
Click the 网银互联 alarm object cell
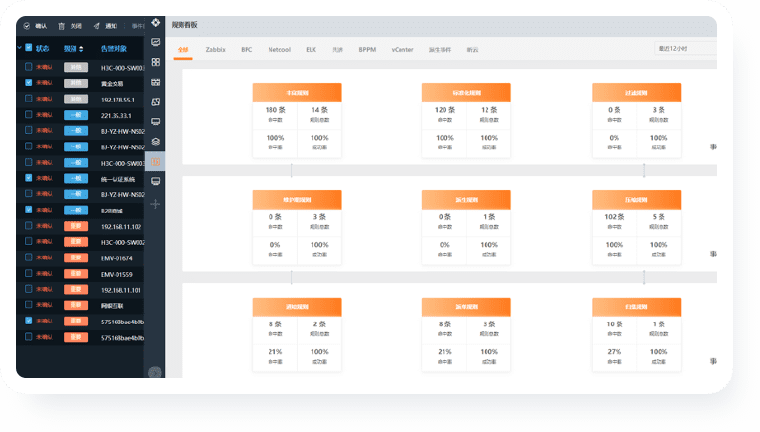pyautogui.click(x=112, y=306)
